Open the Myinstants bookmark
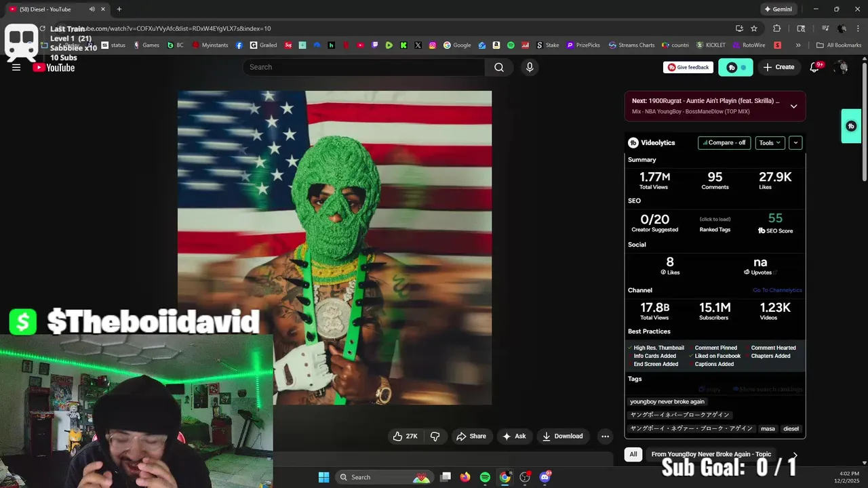Image resolution: width=868 pixels, height=488 pixels. [x=210, y=45]
